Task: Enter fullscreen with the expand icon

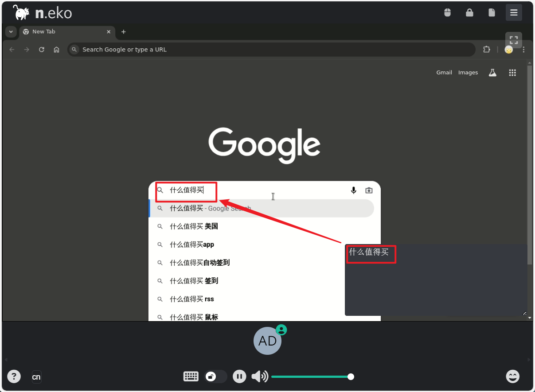Action: coord(514,39)
